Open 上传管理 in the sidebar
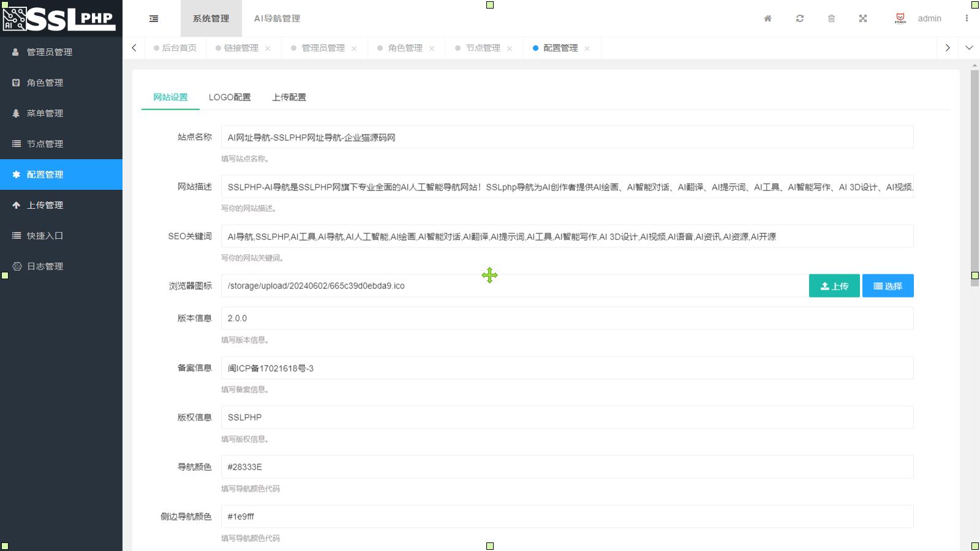This screenshot has height=551, width=980. (x=61, y=205)
